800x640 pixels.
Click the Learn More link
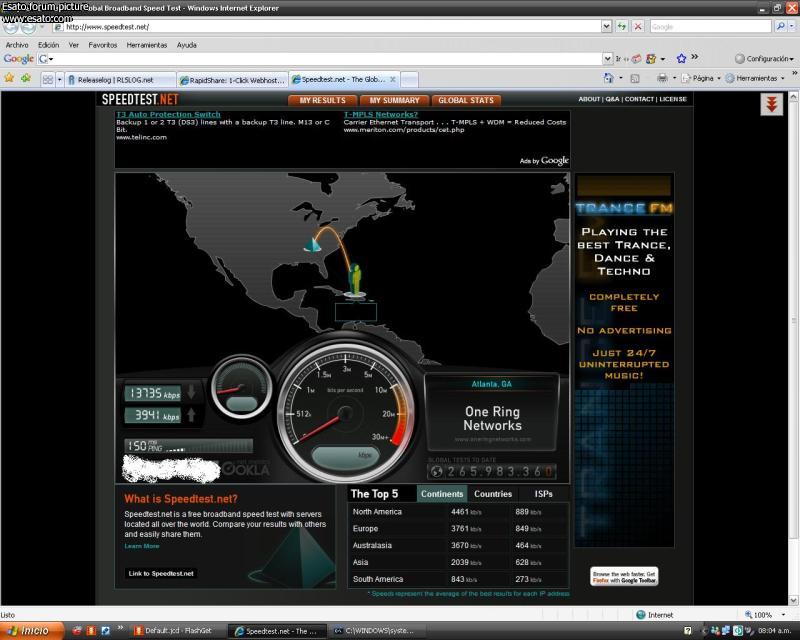142,546
